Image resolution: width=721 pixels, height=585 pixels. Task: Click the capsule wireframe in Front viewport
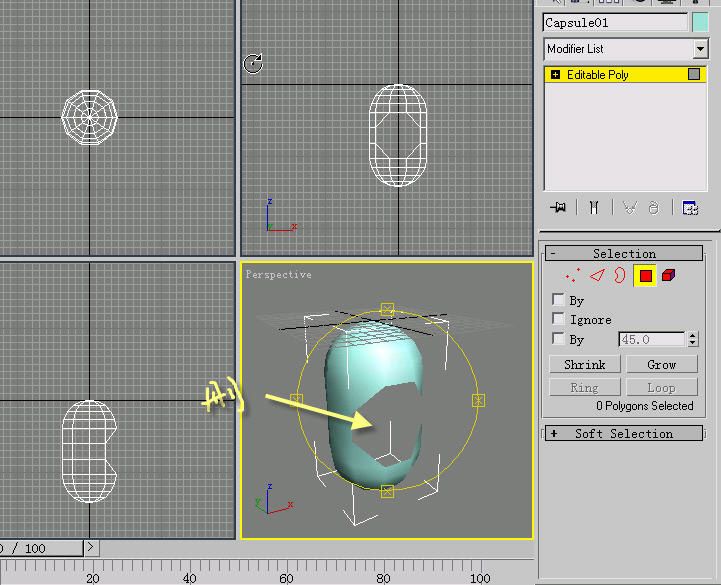point(398,135)
